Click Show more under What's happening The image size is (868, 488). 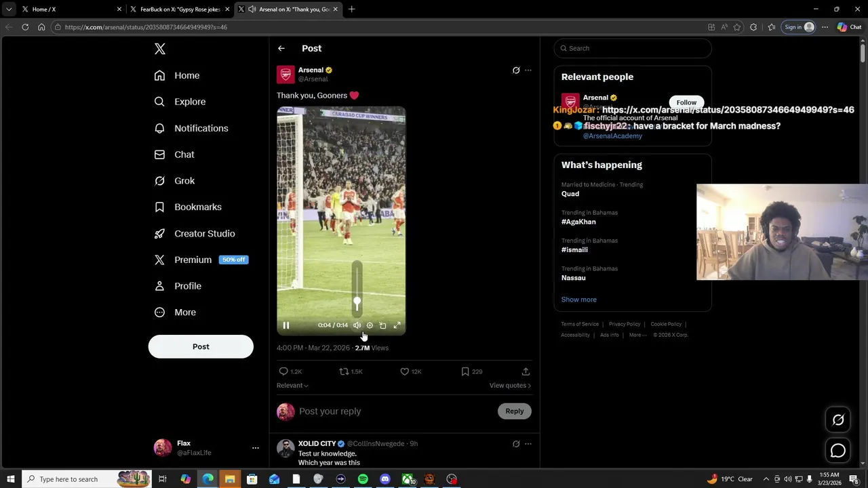578,300
